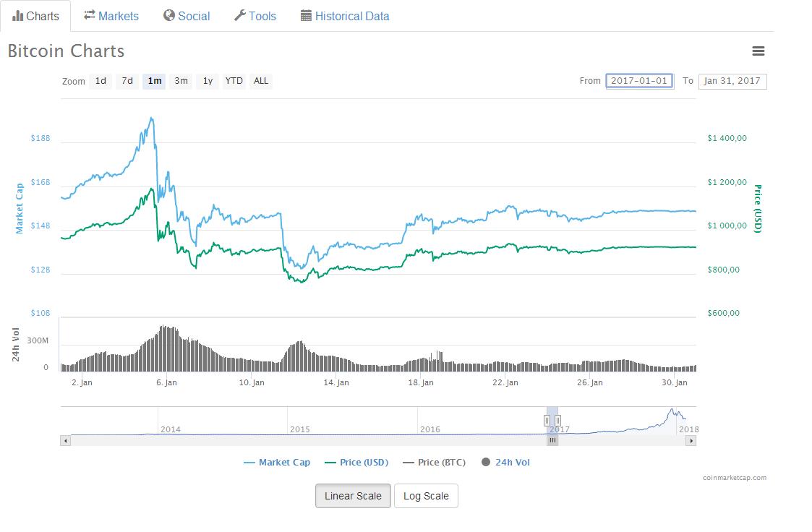The height and width of the screenshot is (532, 812).
Task: Click the 24h Vol legend circle marker
Action: coord(486,462)
